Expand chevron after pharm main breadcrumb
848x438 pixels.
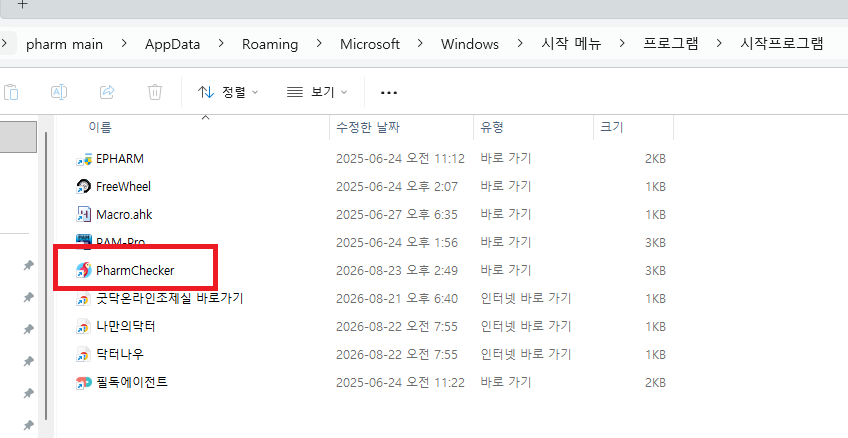124,43
